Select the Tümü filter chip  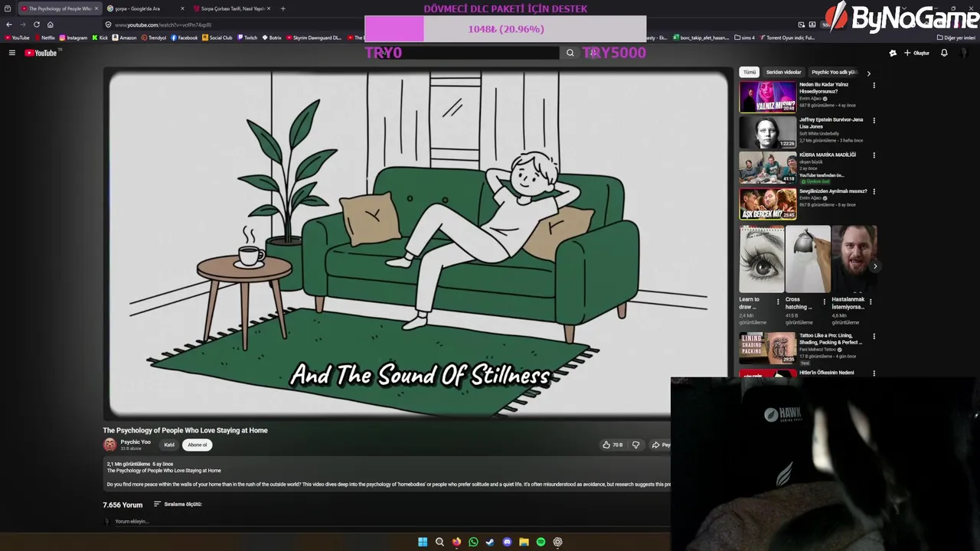click(x=750, y=72)
